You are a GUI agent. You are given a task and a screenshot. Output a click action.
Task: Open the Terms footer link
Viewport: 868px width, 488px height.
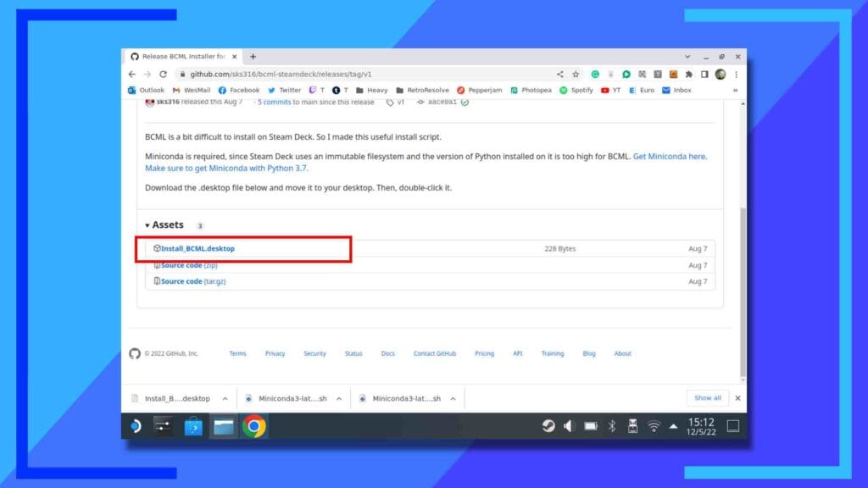click(237, 353)
